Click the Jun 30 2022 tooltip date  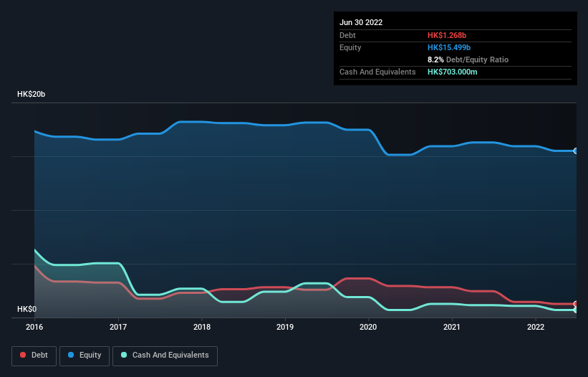point(361,22)
